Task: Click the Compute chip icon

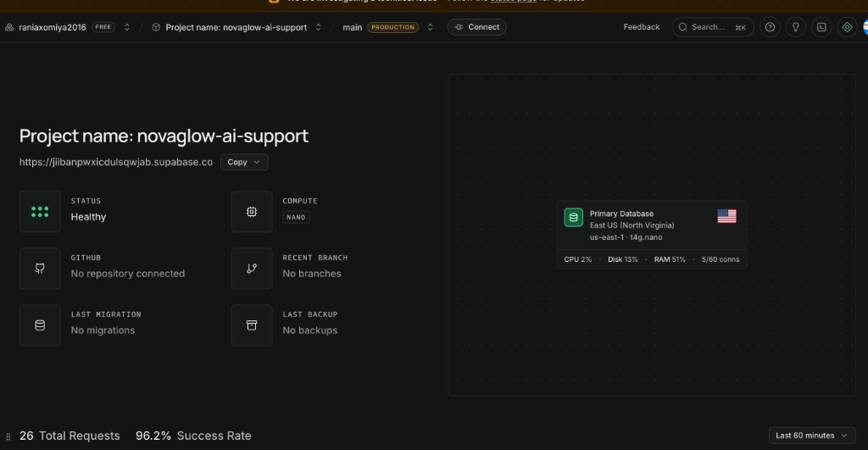Action: [252, 211]
